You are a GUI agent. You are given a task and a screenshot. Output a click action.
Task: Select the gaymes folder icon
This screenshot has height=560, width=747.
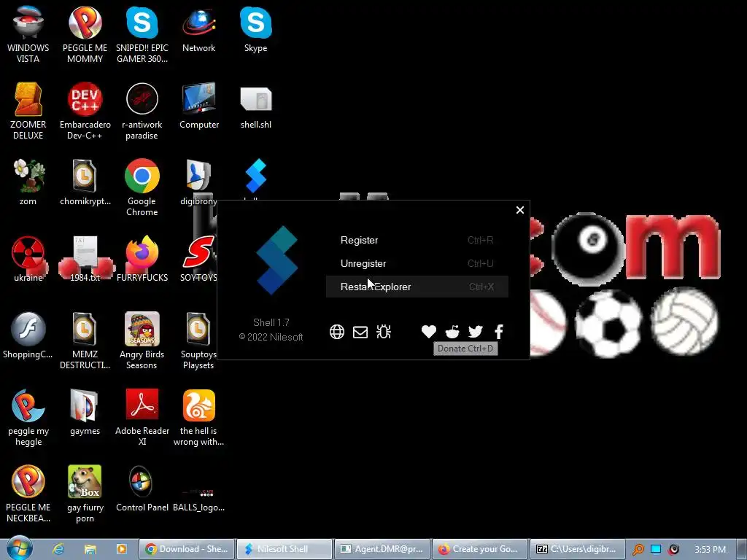[x=85, y=412]
